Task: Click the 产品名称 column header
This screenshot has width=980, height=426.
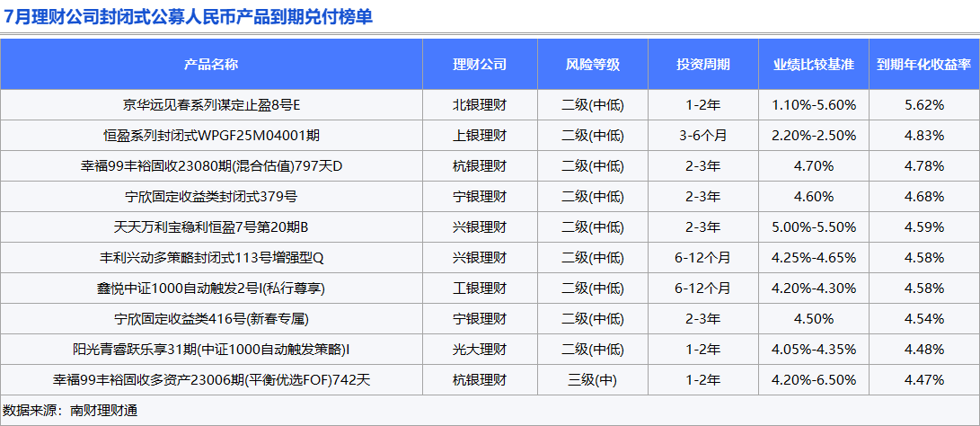Action: (211, 65)
